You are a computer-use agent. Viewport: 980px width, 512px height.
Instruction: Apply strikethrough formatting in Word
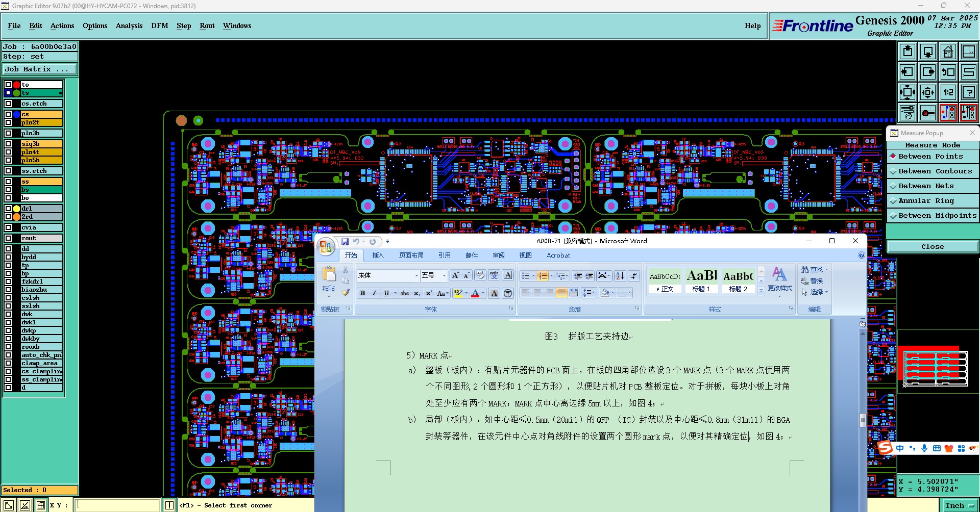[405, 293]
